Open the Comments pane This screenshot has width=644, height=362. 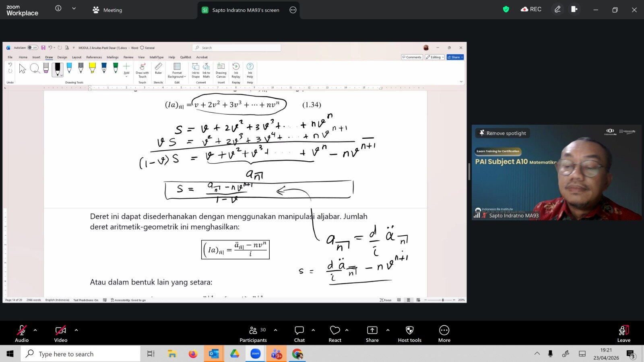pyautogui.click(x=412, y=57)
